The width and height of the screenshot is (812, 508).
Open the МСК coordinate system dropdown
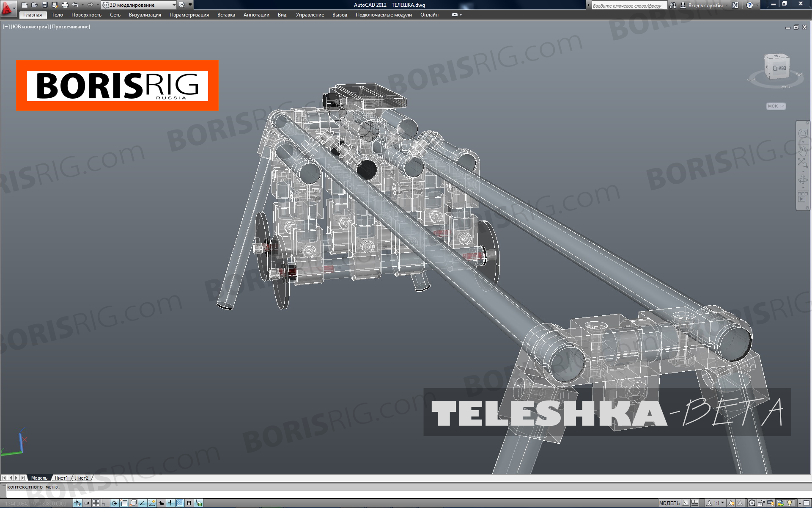pyautogui.click(x=776, y=106)
